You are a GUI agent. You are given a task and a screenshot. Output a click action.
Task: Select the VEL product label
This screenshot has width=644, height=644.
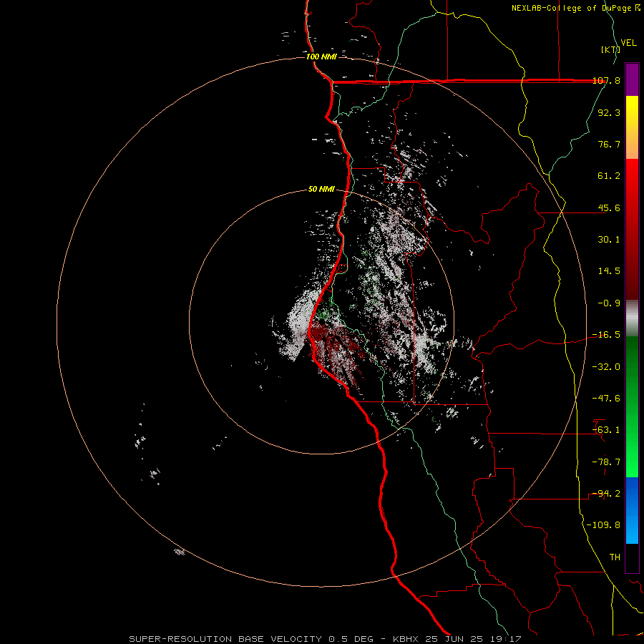pos(628,43)
